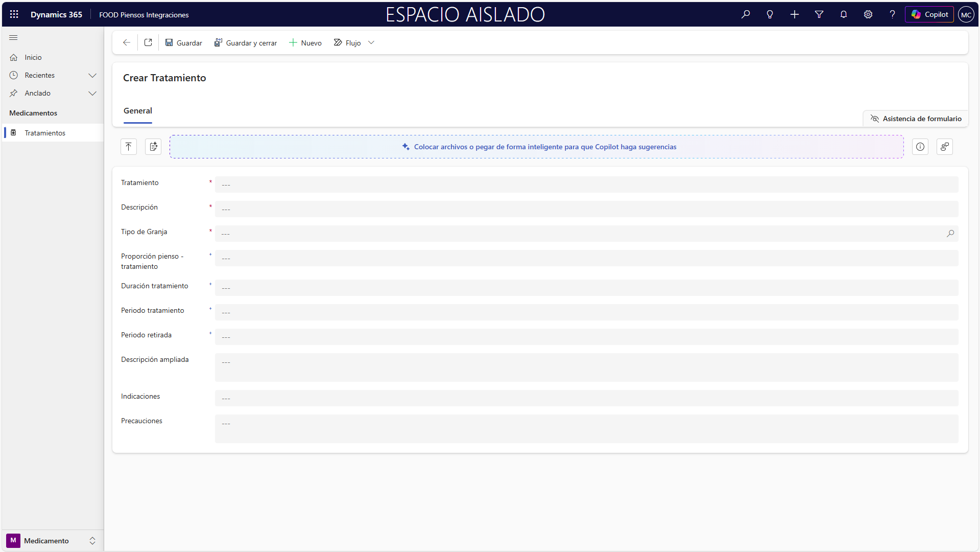Open Tratamientos in the sidebar
This screenshot has width=980, height=552.
45,133
